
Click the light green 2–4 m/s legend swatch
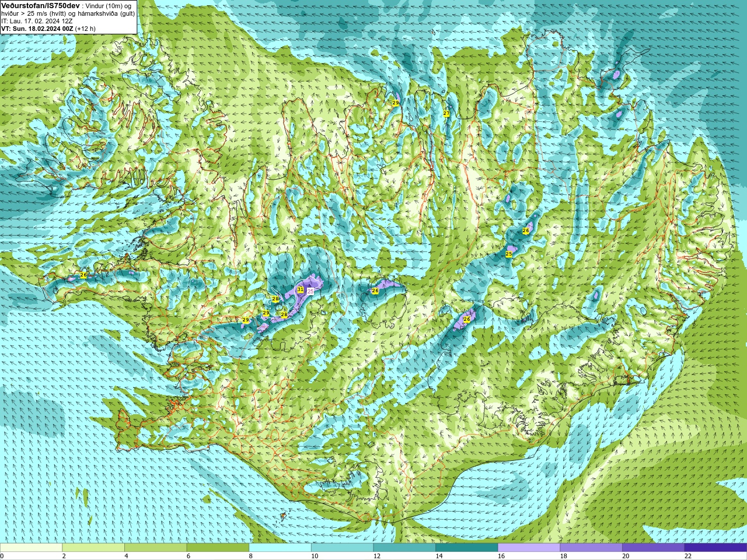pyautogui.click(x=93, y=548)
